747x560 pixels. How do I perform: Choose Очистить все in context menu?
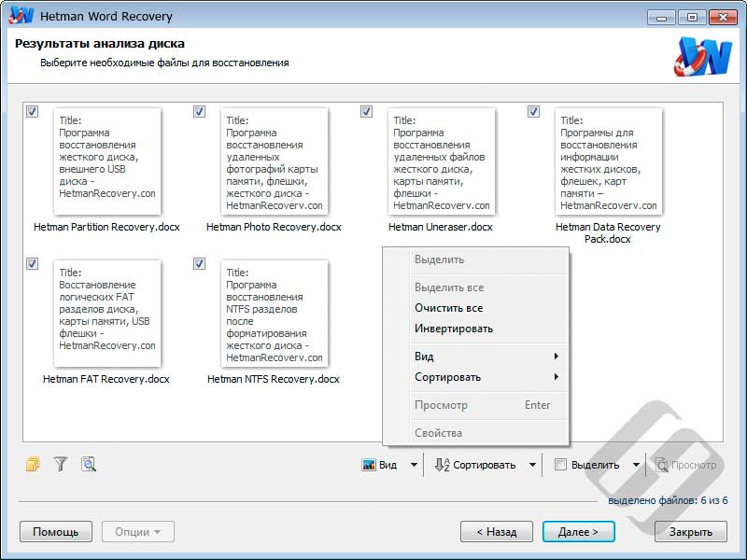449,308
